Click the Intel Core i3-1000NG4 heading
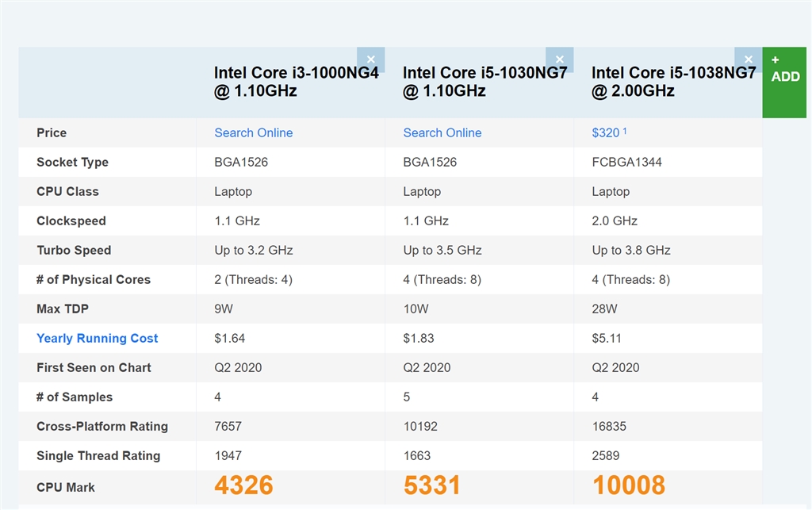The height and width of the screenshot is (510, 812). coord(296,82)
